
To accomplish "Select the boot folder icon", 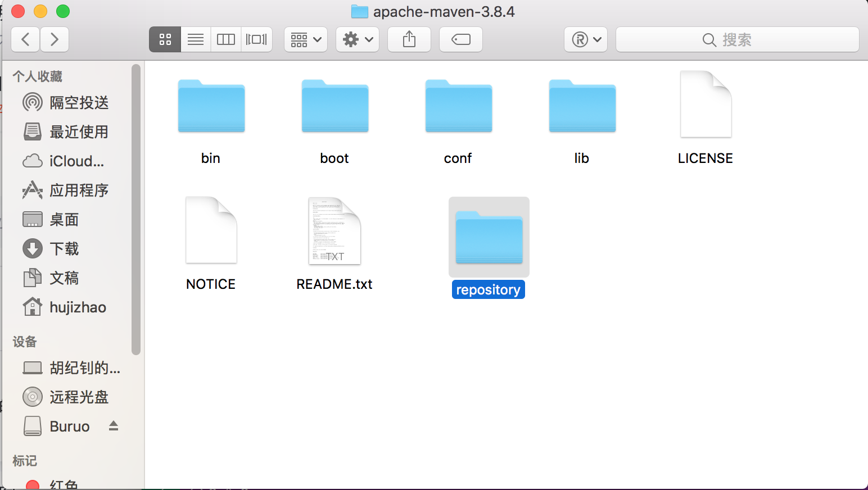I will pos(335,106).
